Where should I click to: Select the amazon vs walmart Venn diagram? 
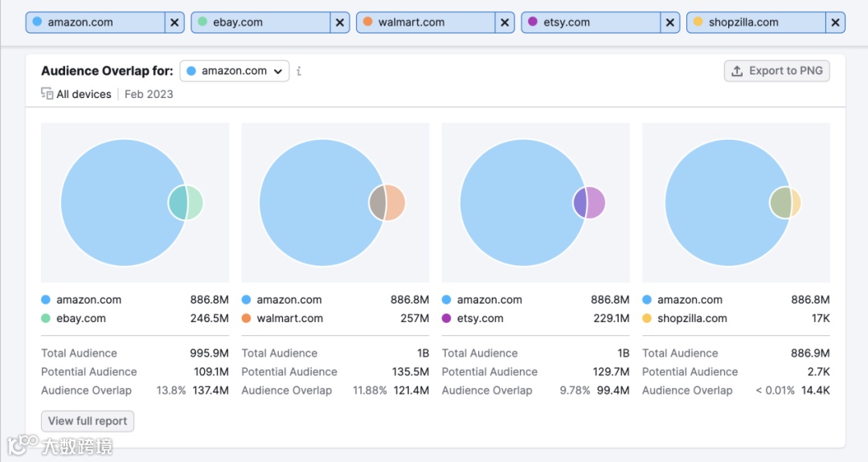point(335,202)
